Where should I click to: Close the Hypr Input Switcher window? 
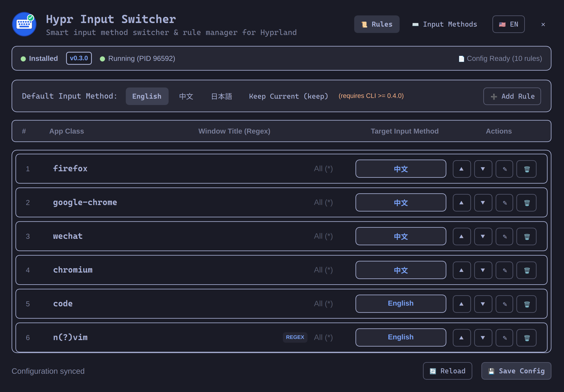(x=543, y=24)
